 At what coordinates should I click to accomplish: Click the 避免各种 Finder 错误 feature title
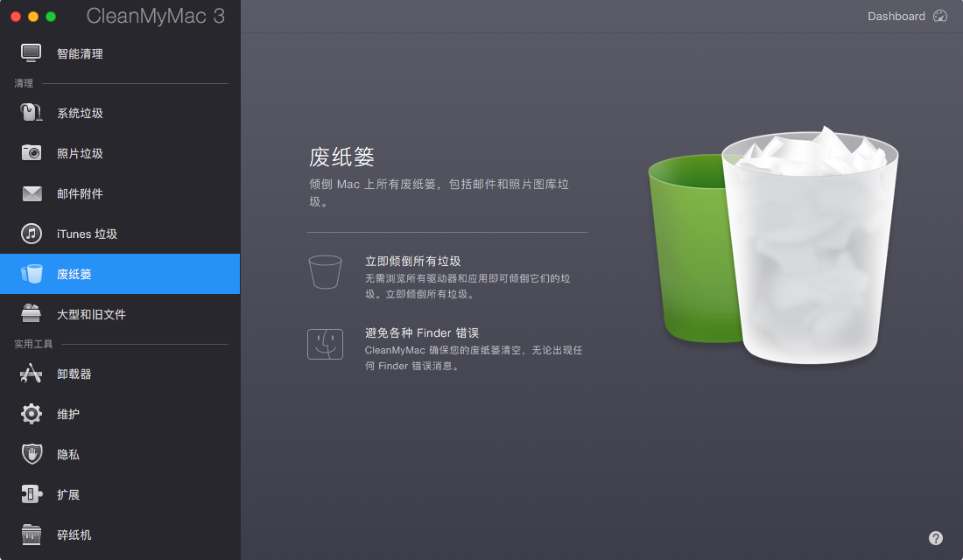tap(422, 332)
